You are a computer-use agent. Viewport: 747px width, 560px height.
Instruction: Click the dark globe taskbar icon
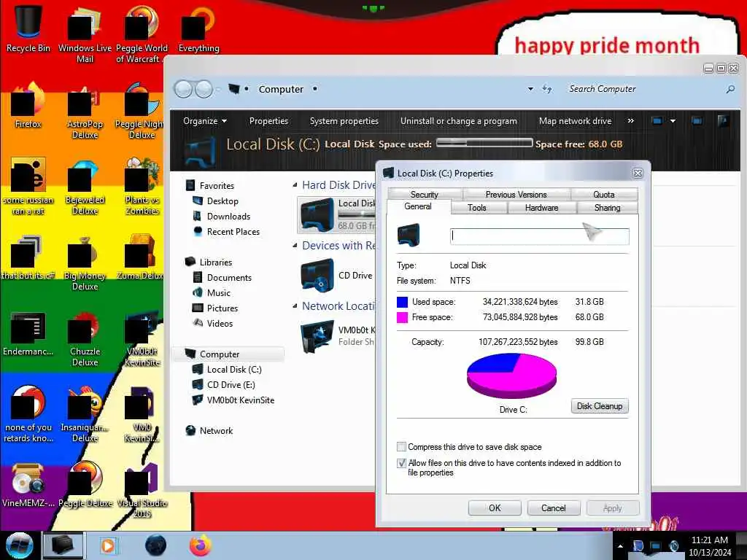(x=155, y=545)
